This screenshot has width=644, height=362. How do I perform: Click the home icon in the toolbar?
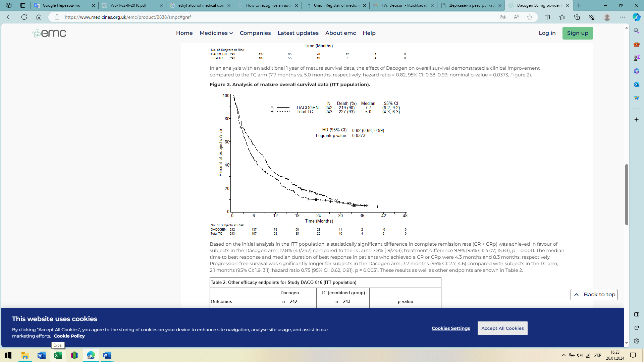coord(39,17)
